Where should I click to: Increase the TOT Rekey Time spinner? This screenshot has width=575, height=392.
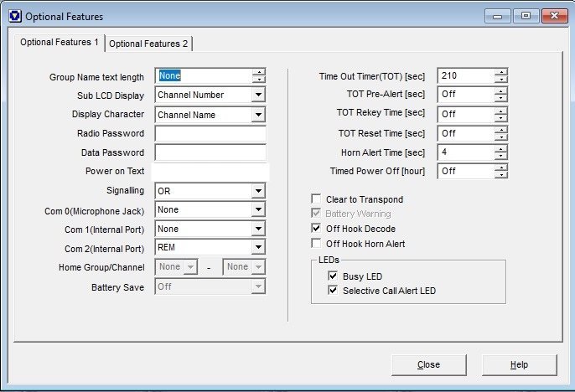pos(500,110)
